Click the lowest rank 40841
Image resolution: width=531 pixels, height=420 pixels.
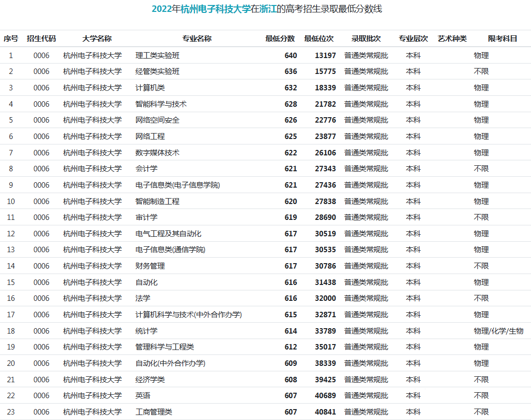pos(325,412)
